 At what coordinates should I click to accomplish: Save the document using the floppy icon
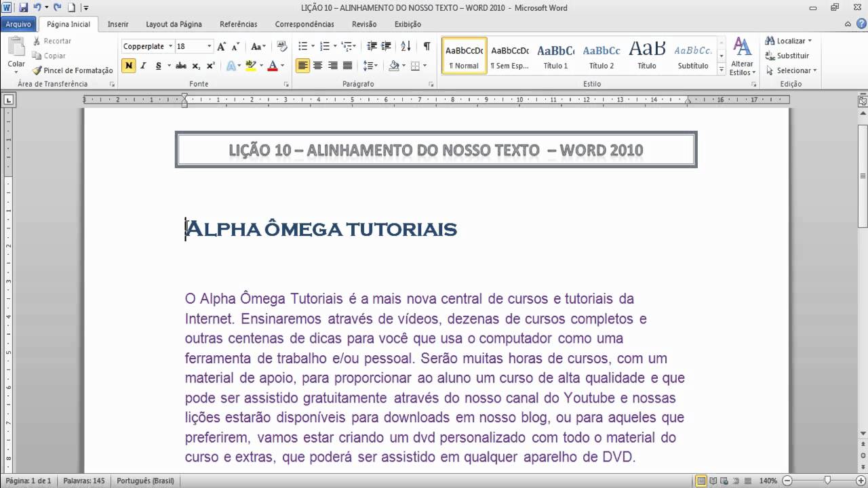pyautogui.click(x=23, y=7)
